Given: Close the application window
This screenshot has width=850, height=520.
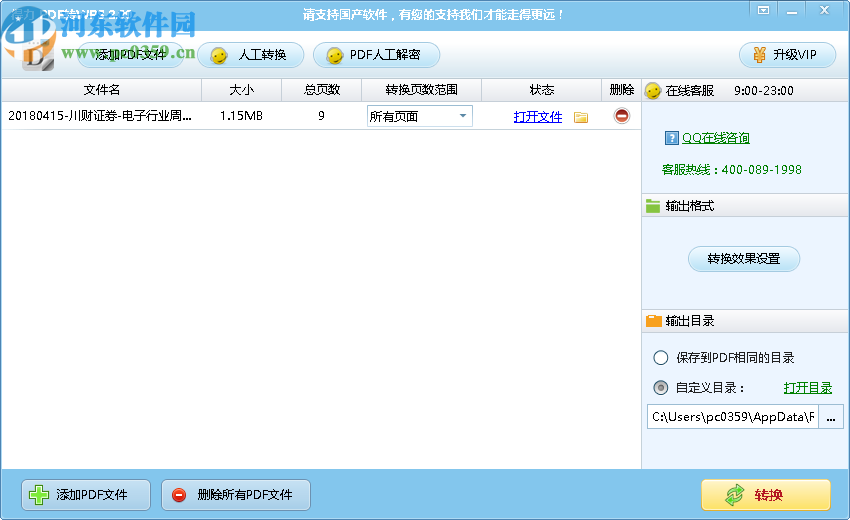Looking at the screenshot, I should pyautogui.click(x=825, y=10).
